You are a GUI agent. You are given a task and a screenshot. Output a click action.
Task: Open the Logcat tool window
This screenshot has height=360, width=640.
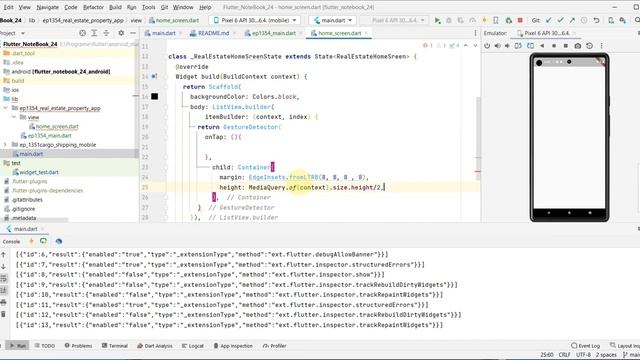(x=193, y=346)
